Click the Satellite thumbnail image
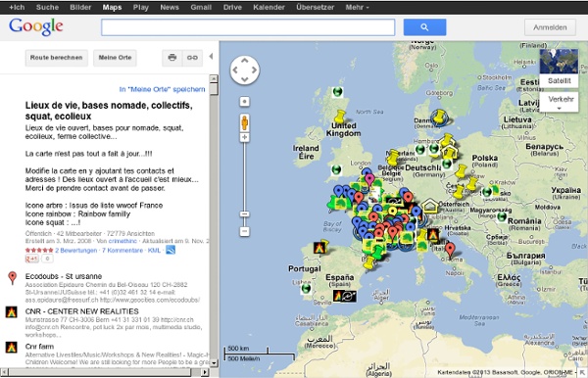This screenshot has width=588, height=378. click(559, 62)
